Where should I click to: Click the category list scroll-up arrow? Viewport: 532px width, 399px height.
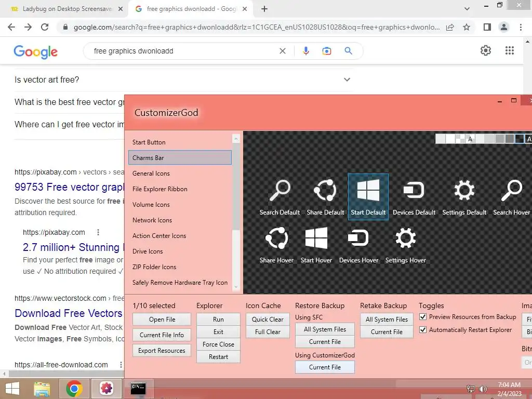[x=236, y=138]
